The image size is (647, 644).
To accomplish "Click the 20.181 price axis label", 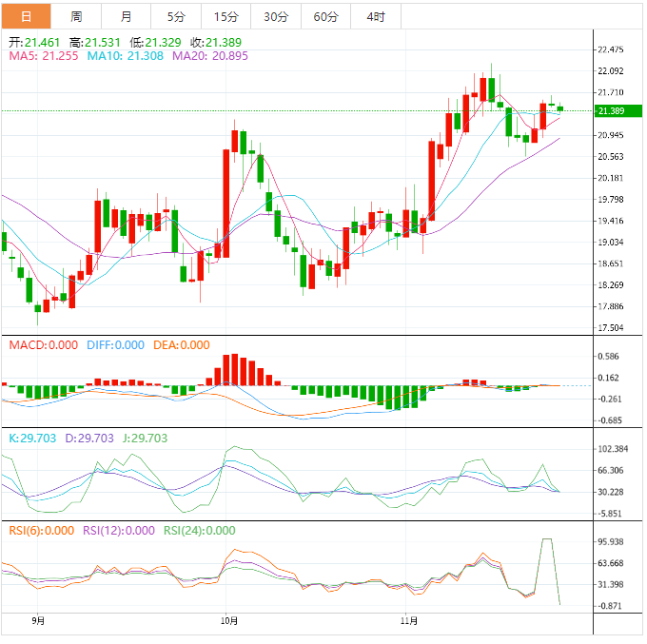I will pyautogui.click(x=611, y=178).
